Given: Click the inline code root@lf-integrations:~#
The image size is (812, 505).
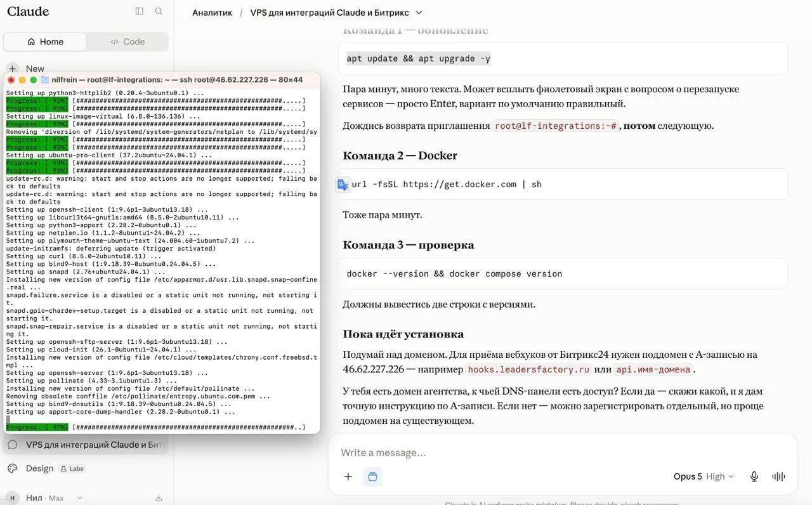Looking at the screenshot, I should pos(556,126).
